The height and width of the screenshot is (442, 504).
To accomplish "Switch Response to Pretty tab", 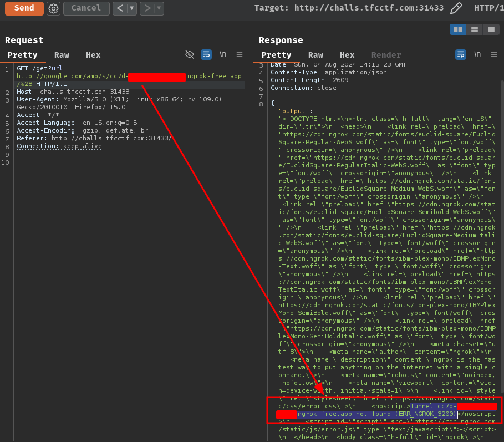I will [277, 55].
